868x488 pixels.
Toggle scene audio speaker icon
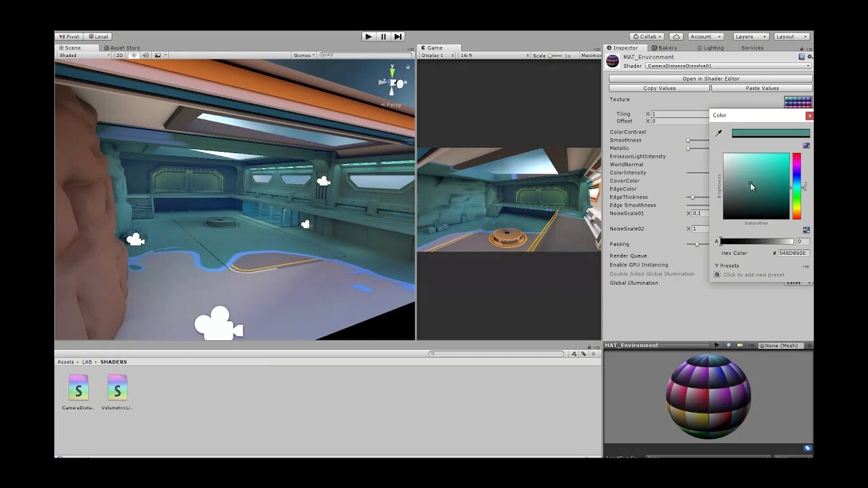coord(146,55)
